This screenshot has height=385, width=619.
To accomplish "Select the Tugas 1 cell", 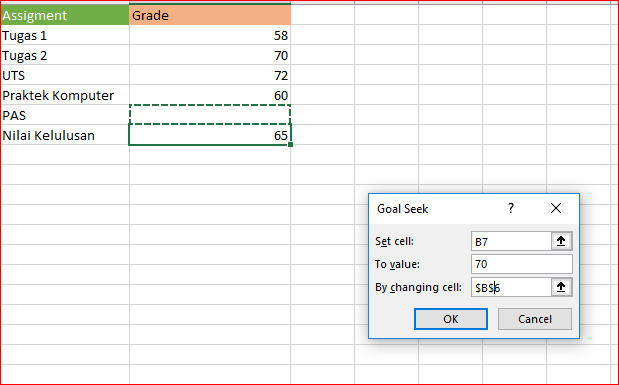I will (x=65, y=35).
